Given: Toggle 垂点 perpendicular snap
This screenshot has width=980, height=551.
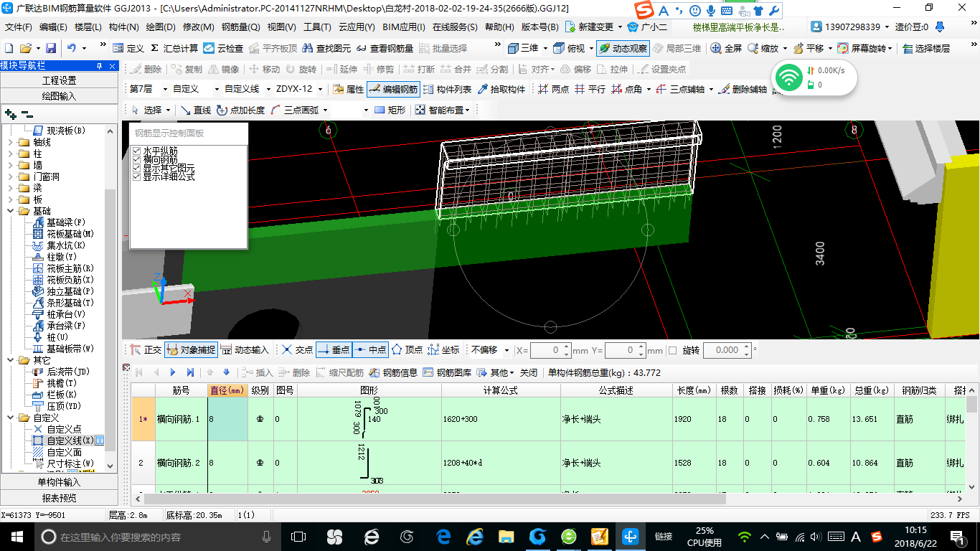Looking at the screenshot, I should tap(333, 349).
